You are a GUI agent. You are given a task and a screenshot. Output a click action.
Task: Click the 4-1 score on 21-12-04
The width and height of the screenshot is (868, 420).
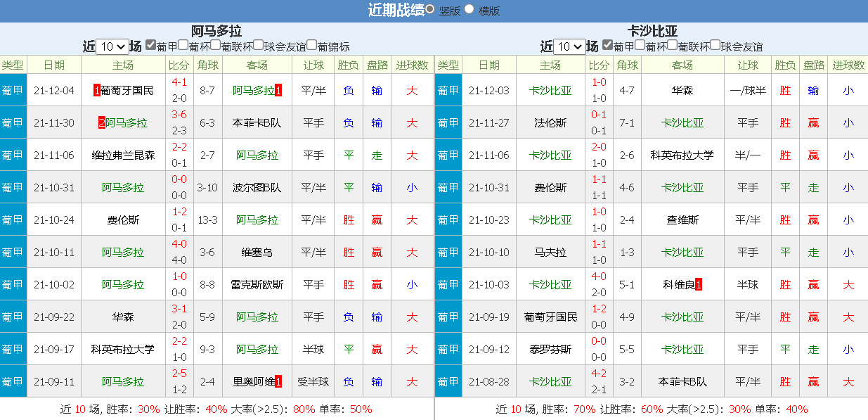click(x=179, y=82)
